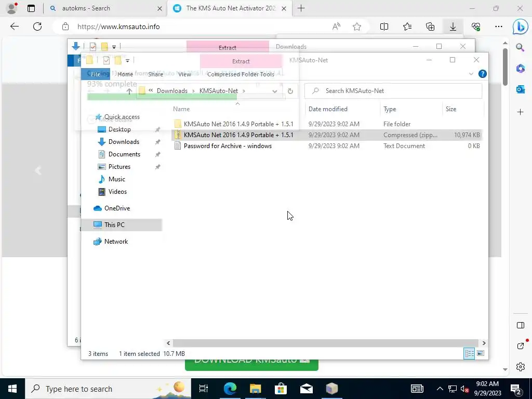This screenshot has height=399, width=532.
Task: Open Mail app from taskbar
Action: [x=307, y=389]
